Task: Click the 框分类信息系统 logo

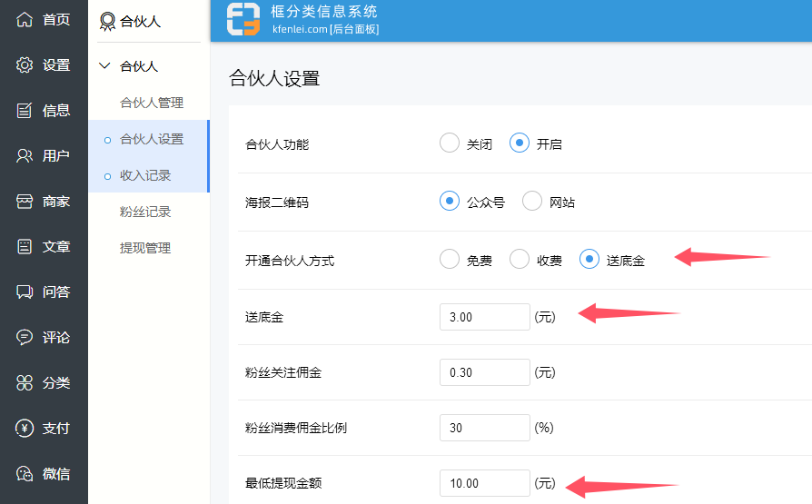Action: coord(243,19)
